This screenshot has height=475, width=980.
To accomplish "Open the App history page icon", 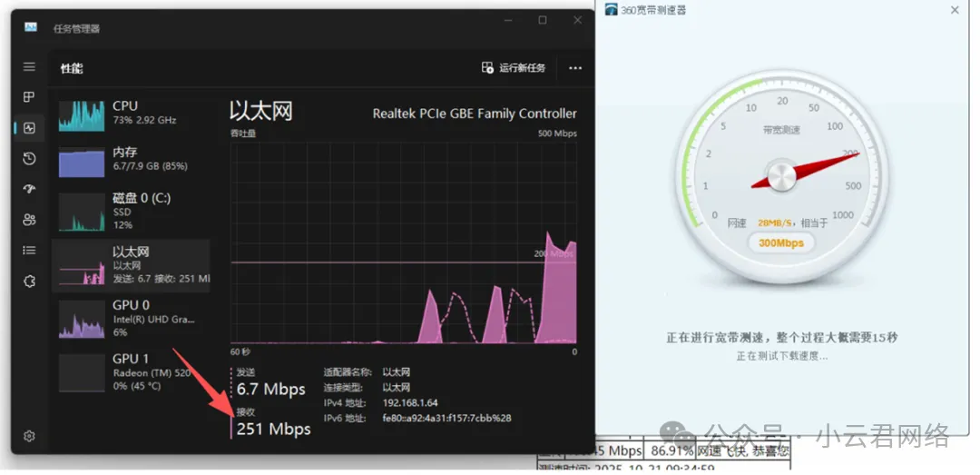I will [x=29, y=159].
